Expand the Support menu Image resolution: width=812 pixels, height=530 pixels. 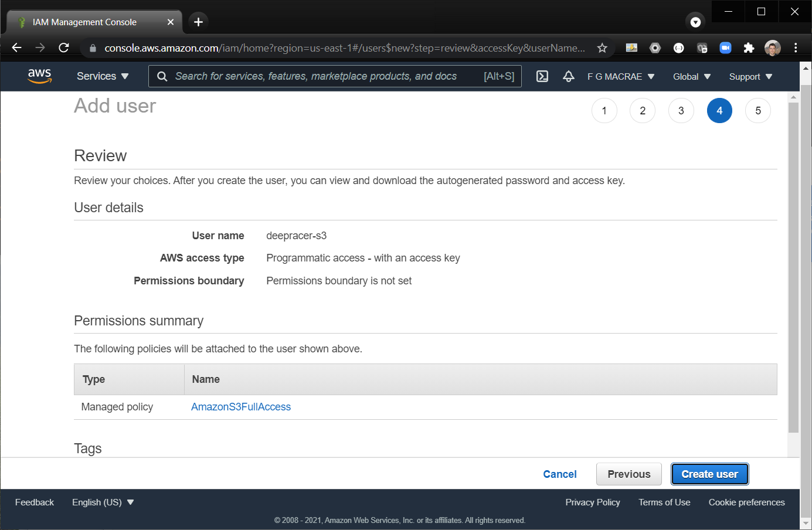coord(750,76)
